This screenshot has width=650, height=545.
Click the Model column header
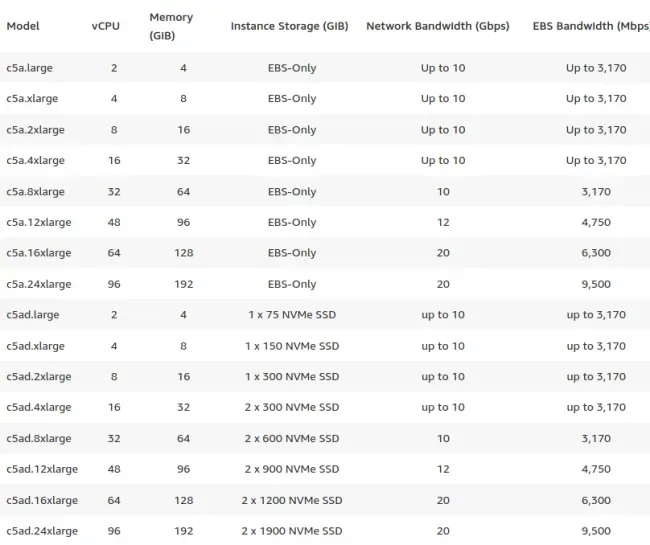[x=23, y=26]
